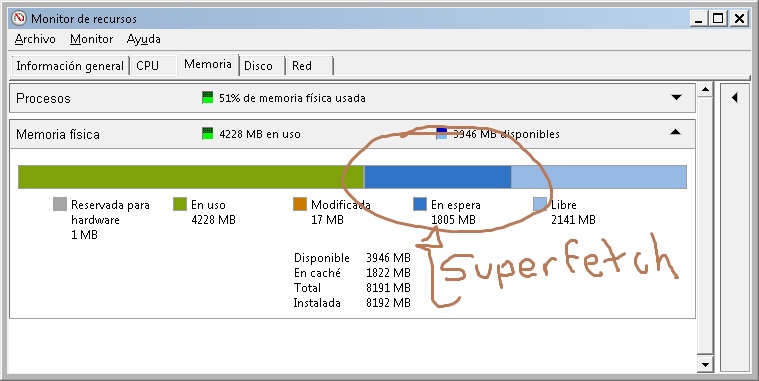Click the vertical scrollbar down arrow
The height and width of the screenshot is (381, 759).
pyautogui.click(x=705, y=365)
